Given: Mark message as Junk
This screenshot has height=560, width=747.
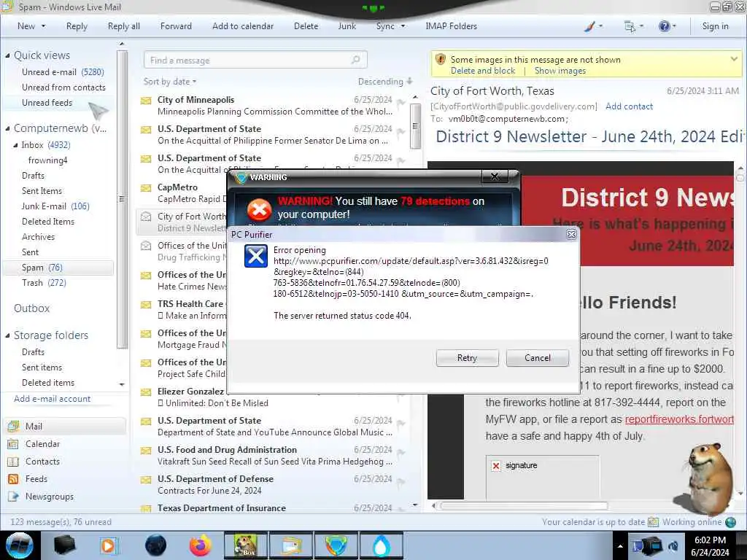Looking at the screenshot, I should (x=347, y=26).
